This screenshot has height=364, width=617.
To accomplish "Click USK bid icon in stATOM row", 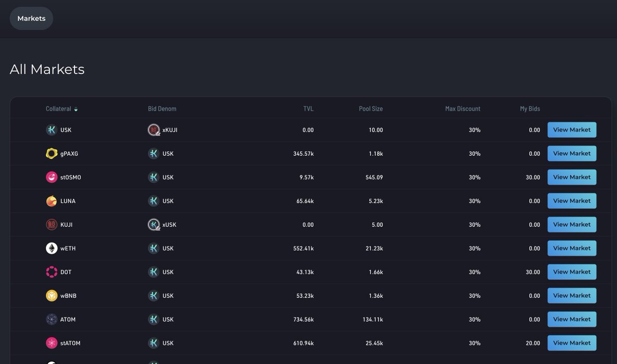I will [x=154, y=343].
